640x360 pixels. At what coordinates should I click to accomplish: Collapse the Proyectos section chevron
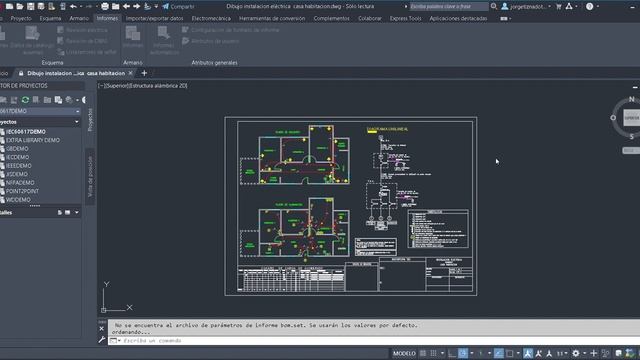coord(76,122)
